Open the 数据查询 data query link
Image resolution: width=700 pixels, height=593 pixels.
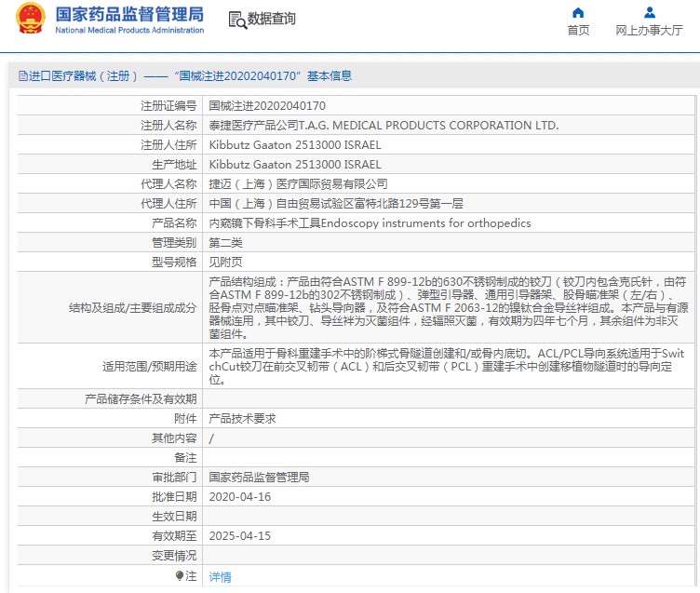(272, 19)
